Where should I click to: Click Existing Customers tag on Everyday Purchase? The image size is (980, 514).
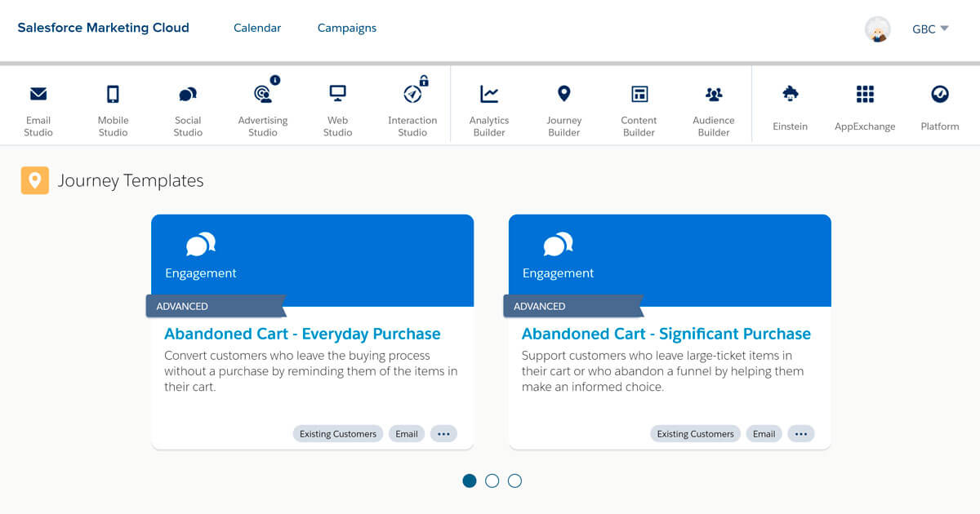pos(338,434)
